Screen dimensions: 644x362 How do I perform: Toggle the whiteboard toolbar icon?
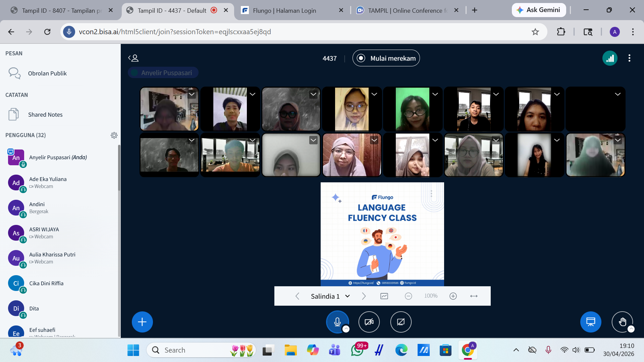click(x=384, y=296)
